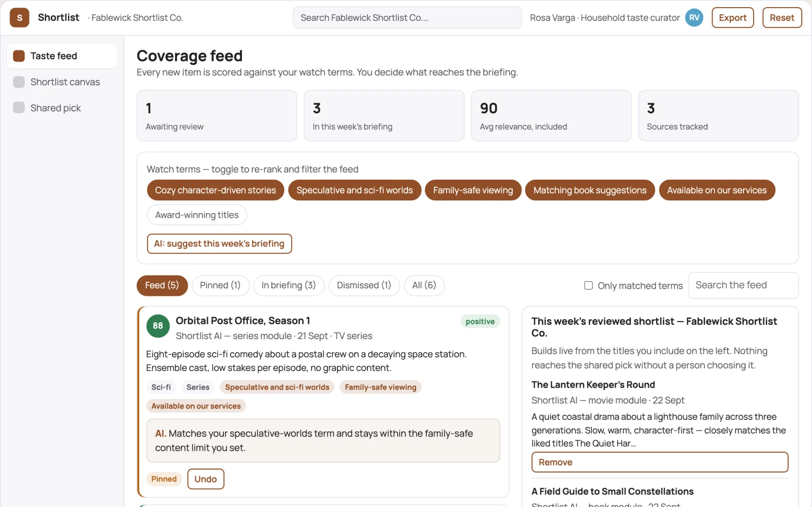Open Orbital Post Office, Season 1 title

coord(243,321)
